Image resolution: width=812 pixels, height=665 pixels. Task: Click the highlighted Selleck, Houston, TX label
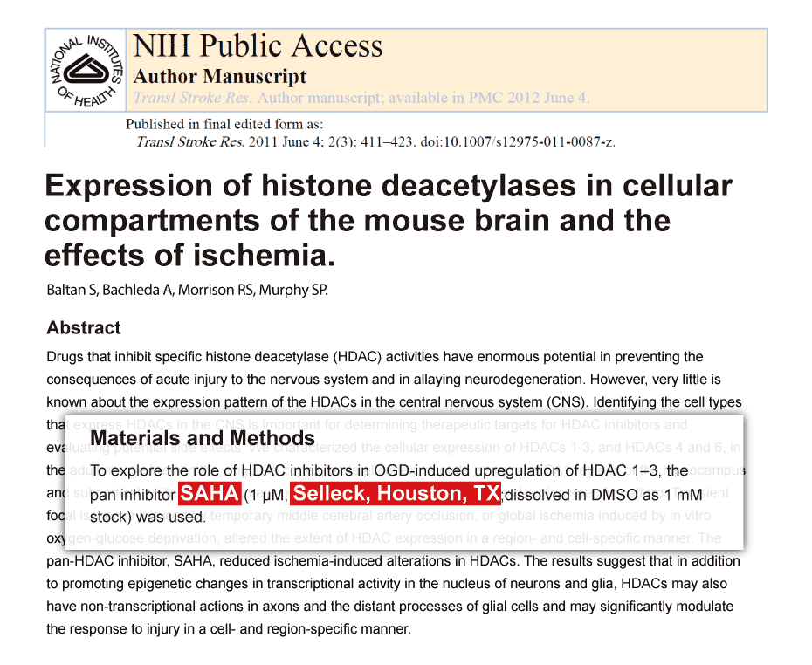point(396,494)
